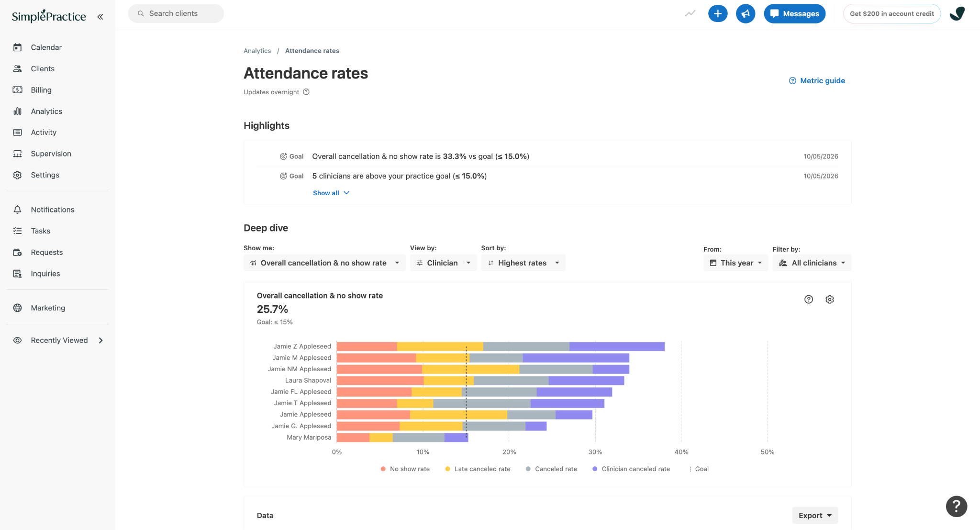
Task: Open the floating help button
Action: [x=957, y=506]
